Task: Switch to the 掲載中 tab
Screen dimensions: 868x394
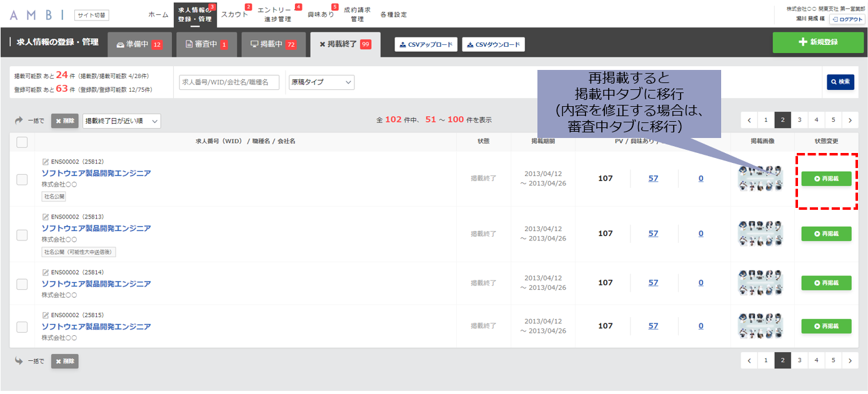Action: pyautogui.click(x=274, y=44)
